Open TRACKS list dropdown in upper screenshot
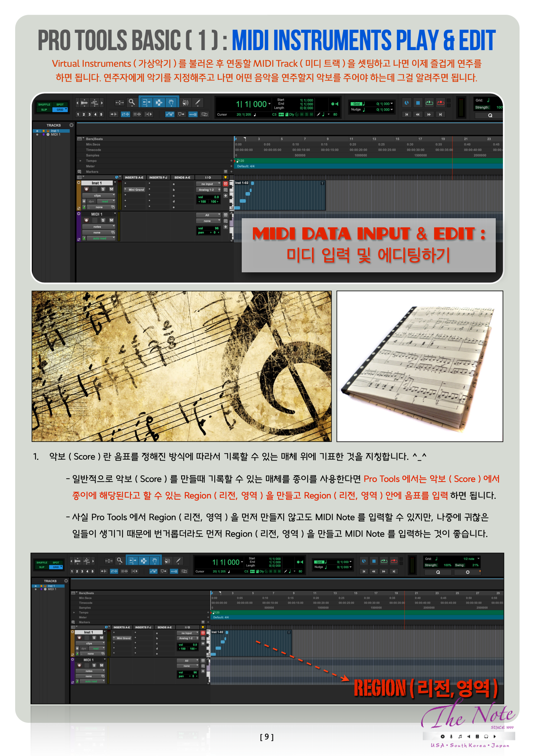The width and height of the screenshot is (534, 756). [x=71, y=125]
